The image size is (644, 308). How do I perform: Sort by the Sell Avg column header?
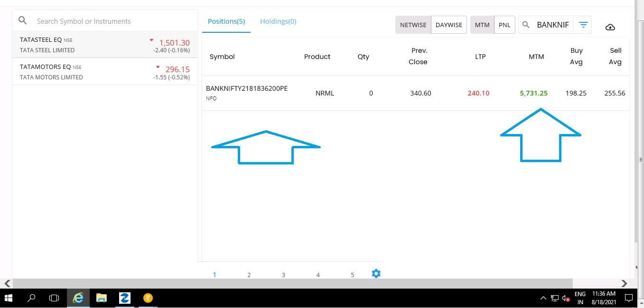coord(616,56)
